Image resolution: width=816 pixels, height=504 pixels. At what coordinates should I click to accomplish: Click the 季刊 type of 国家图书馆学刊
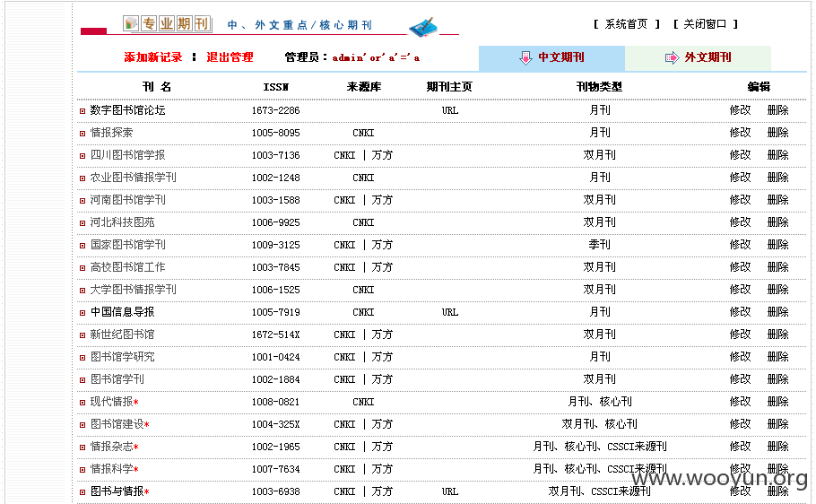pyautogui.click(x=600, y=245)
